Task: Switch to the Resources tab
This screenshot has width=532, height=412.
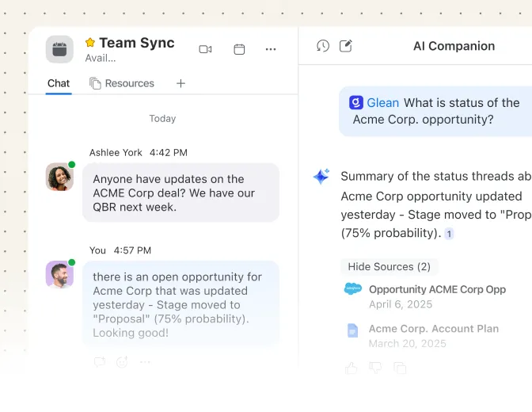Action: pyautogui.click(x=122, y=83)
